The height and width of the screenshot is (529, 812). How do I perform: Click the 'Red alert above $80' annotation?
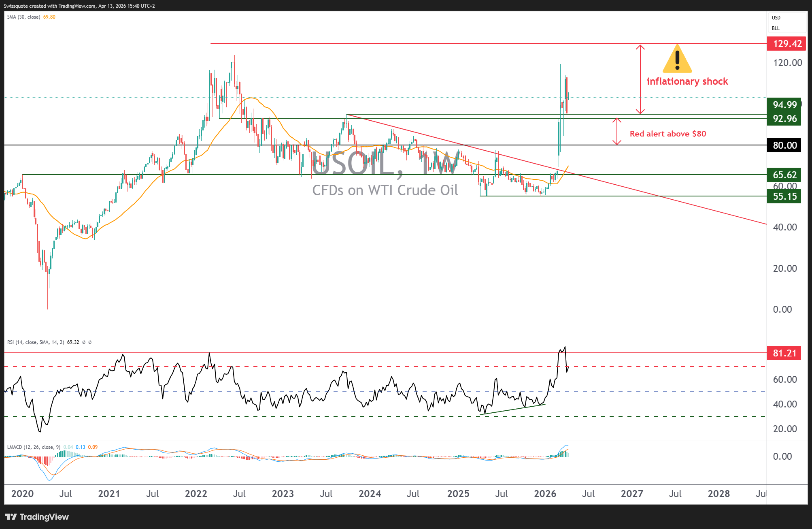point(667,134)
